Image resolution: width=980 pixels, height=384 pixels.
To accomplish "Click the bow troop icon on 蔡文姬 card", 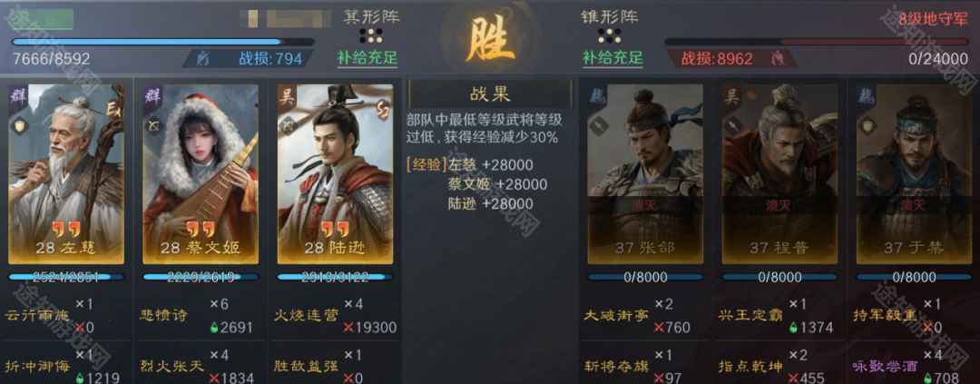I will [x=152, y=125].
